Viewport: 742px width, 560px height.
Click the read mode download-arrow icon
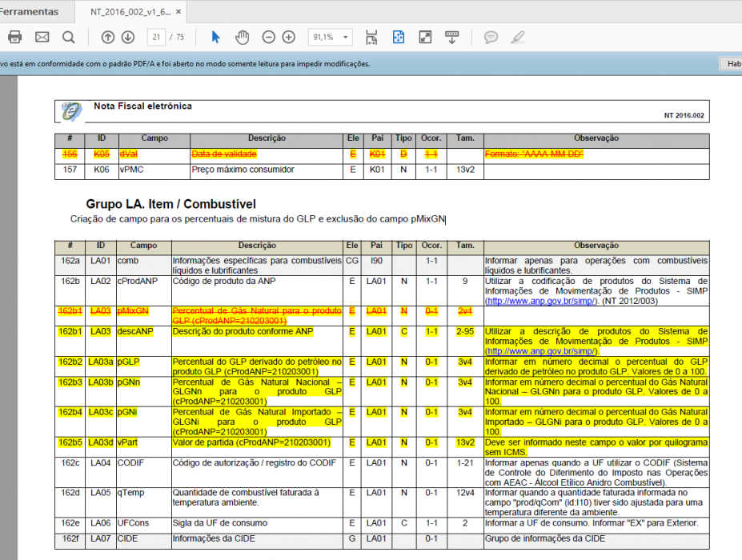coord(452,37)
